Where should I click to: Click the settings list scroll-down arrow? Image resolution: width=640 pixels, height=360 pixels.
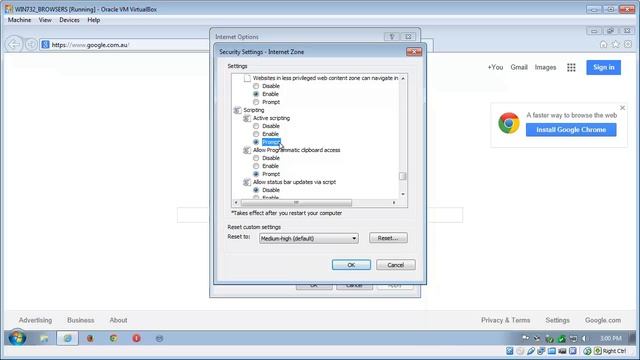[403, 194]
